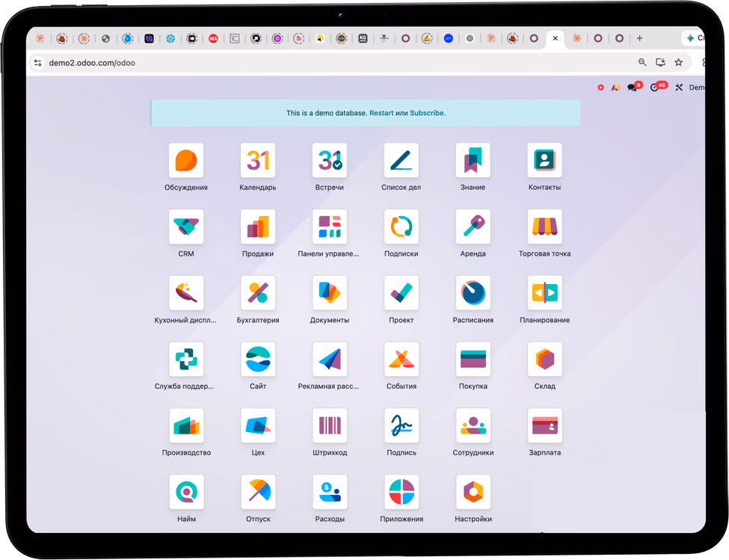Open the Приложения app

point(402,492)
